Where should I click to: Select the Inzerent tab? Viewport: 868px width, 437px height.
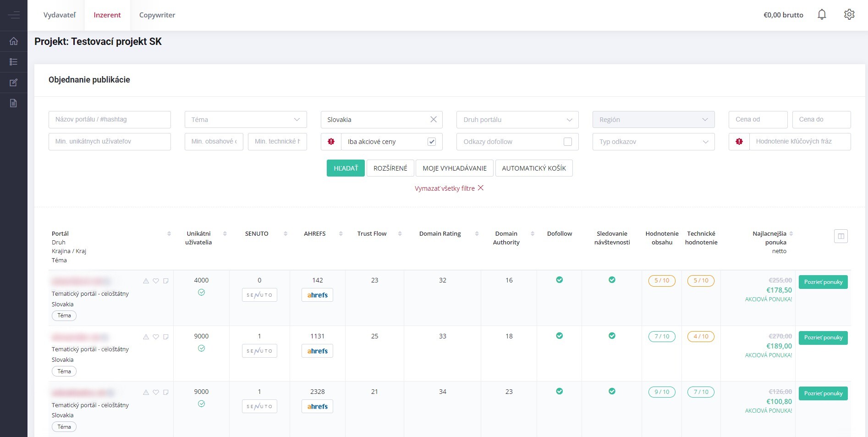[107, 15]
